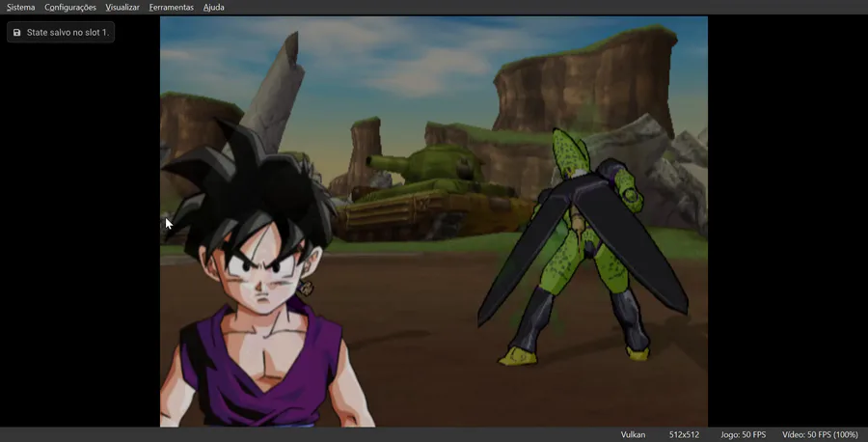Open the Visualizar menu
The width and height of the screenshot is (868, 442).
tap(122, 7)
